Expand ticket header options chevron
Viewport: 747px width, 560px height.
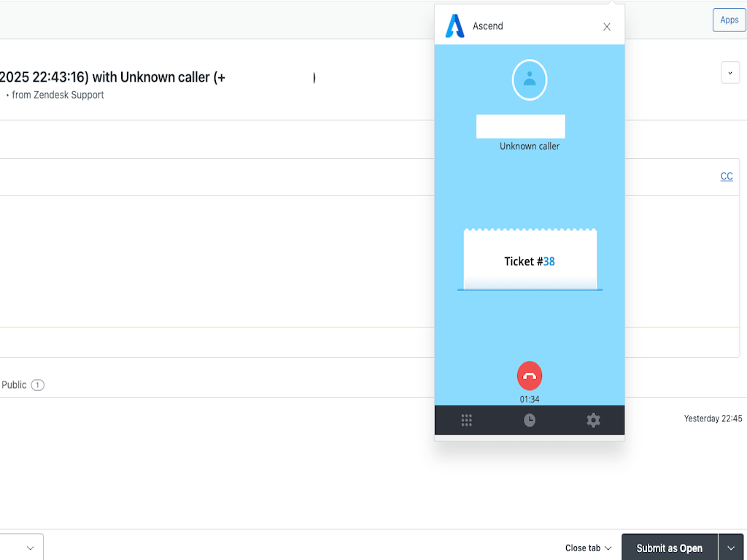pos(729,73)
